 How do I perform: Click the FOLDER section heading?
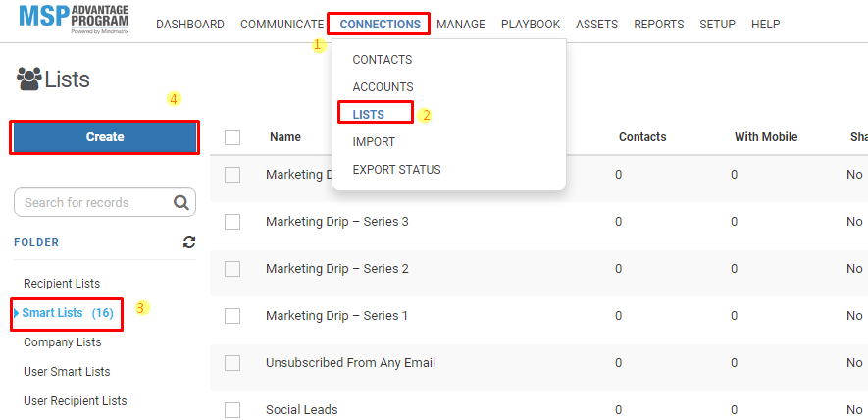[x=36, y=242]
